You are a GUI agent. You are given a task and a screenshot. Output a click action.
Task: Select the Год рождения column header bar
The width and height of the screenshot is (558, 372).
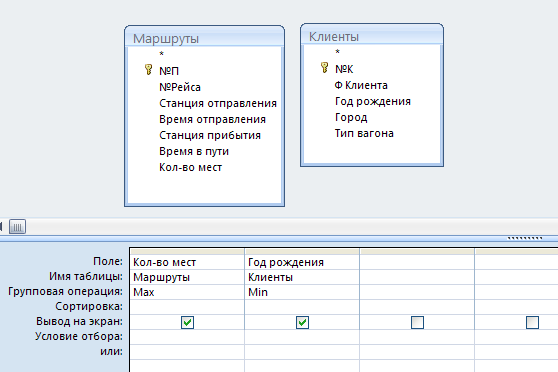(x=302, y=251)
